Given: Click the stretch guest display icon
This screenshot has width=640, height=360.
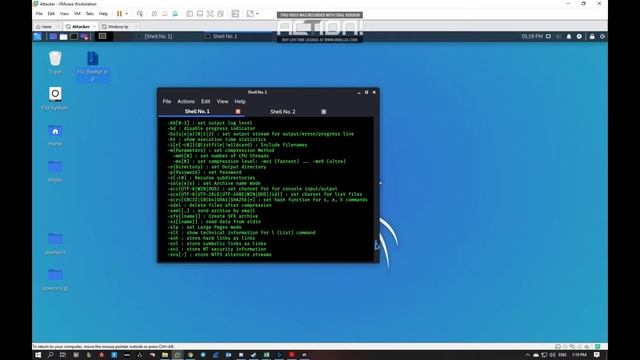Looking at the screenshot, I should (250, 13).
